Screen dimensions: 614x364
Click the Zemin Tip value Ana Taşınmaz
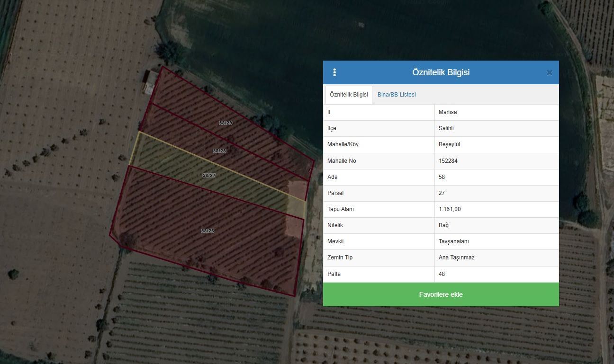pyautogui.click(x=456, y=257)
